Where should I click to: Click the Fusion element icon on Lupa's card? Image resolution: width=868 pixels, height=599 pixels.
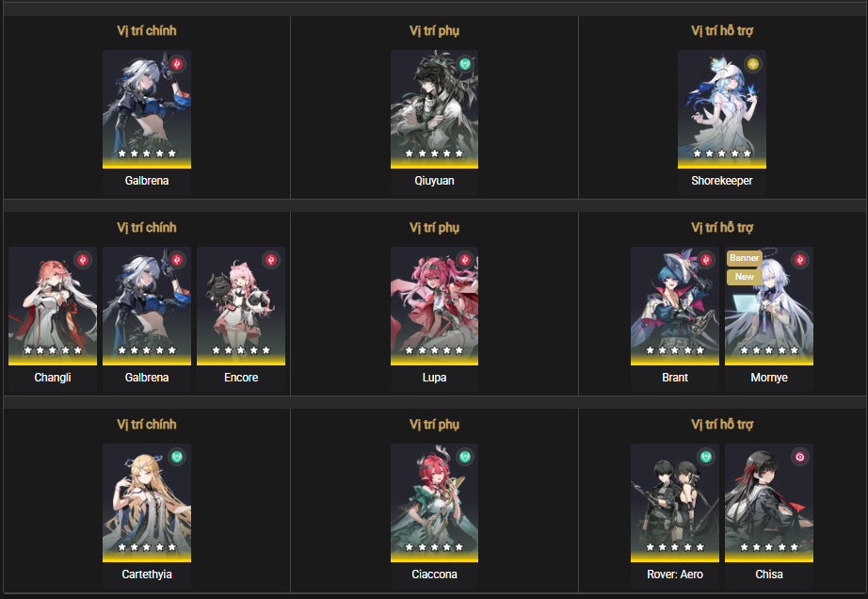point(464,260)
